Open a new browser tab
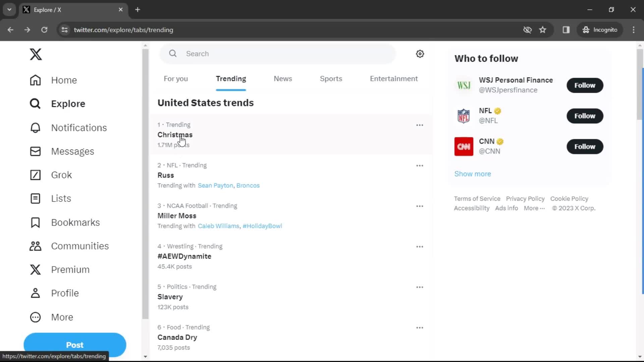The image size is (644, 362). (138, 10)
